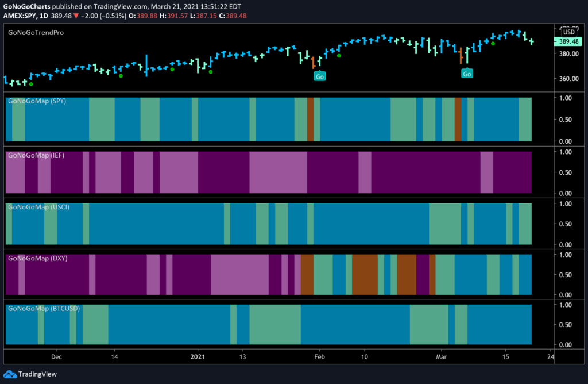Click the GoNoGoMap (DXY) pane label

pos(38,258)
